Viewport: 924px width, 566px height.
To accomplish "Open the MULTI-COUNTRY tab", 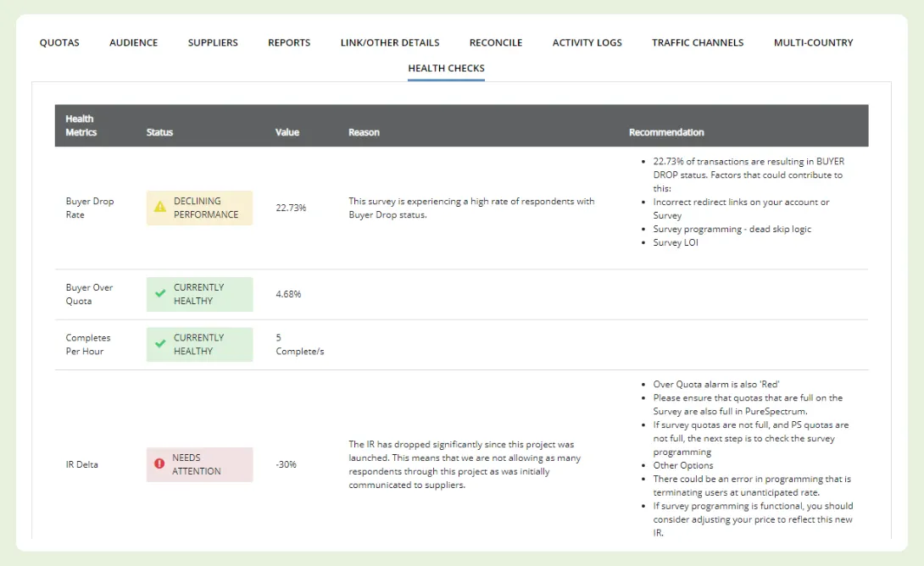I will click(x=813, y=42).
